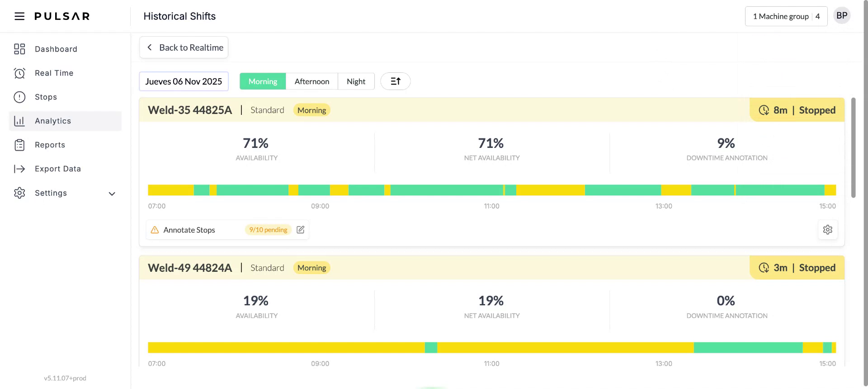Click the Real Time clock icon
Screen dimensions: 868x389
[x=19, y=73]
